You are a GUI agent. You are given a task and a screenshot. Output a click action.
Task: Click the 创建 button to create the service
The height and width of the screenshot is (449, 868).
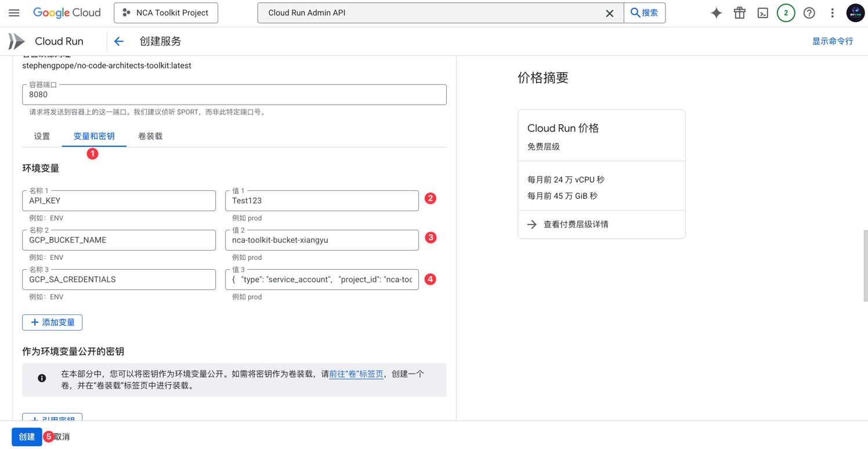pyautogui.click(x=26, y=437)
